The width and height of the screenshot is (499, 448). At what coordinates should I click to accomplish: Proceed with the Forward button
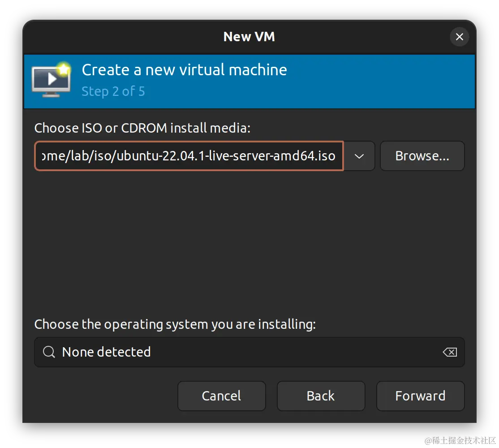[421, 396]
